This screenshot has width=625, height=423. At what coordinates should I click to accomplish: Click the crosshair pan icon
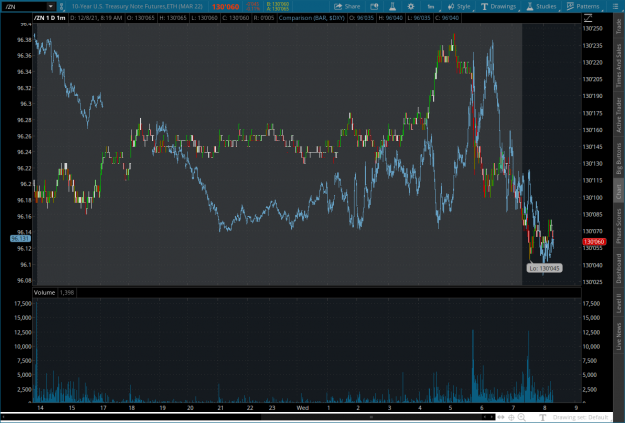(x=511, y=417)
